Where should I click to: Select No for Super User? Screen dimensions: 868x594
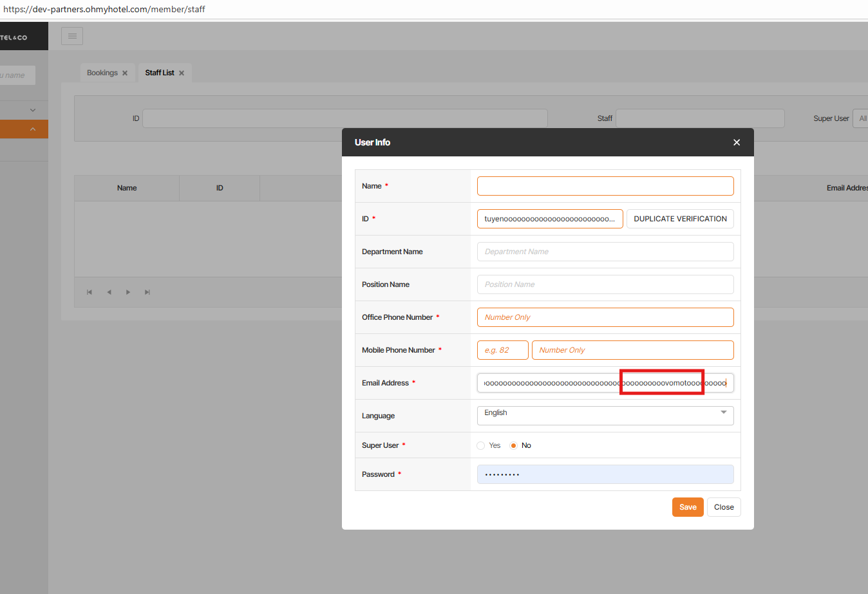pyautogui.click(x=513, y=445)
